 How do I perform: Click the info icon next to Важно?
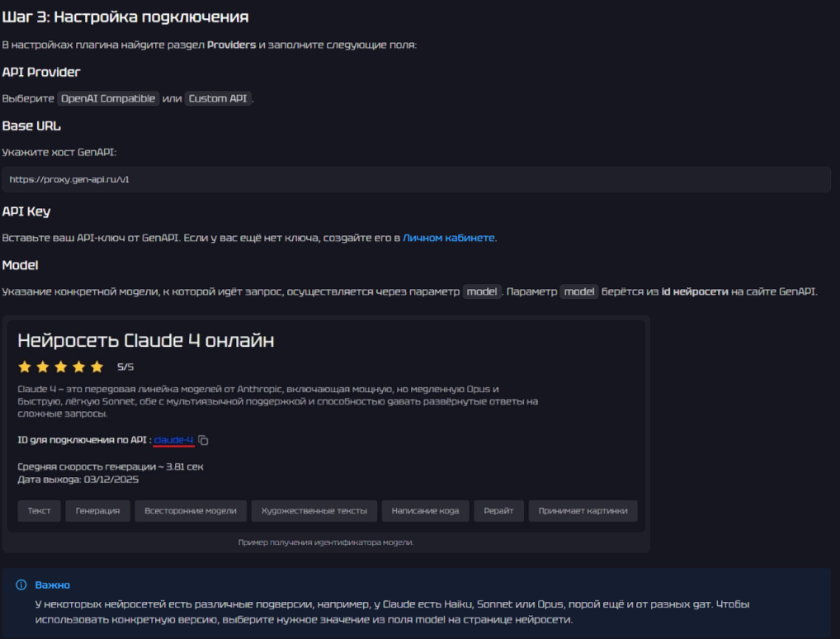coord(21,585)
